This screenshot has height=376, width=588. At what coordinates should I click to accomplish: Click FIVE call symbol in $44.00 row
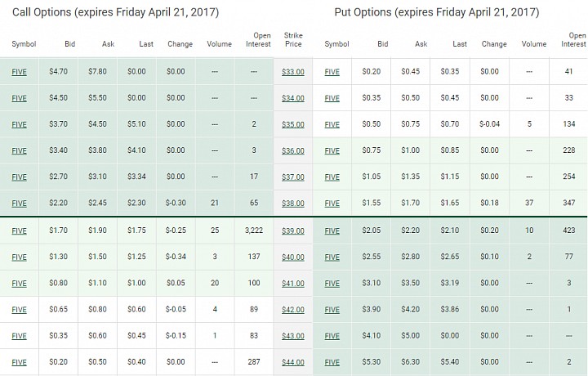coord(19,362)
